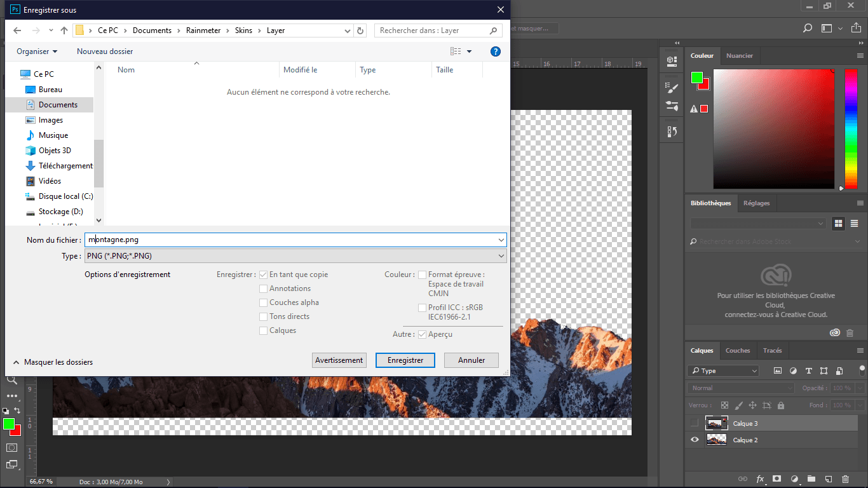Image resolution: width=868 pixels, height=488 pixels.
Task: Hide Calque 2 using its eye icon
Action: point(695,440)
